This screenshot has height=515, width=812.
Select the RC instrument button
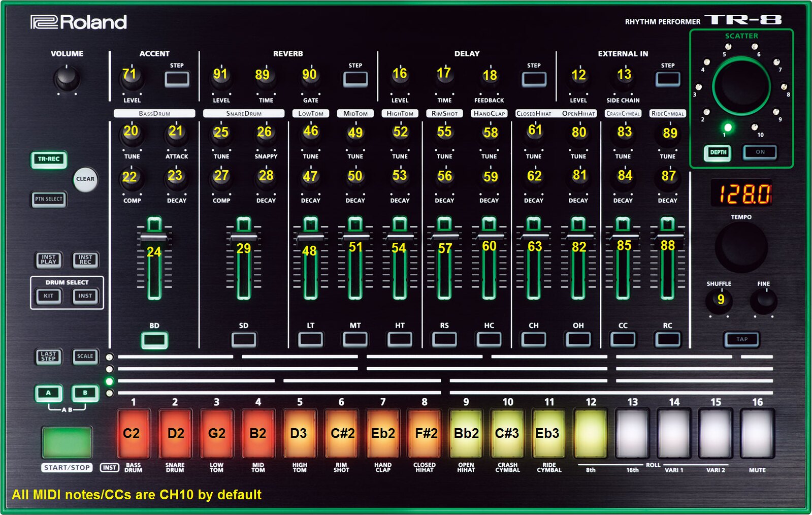[668, 340]
